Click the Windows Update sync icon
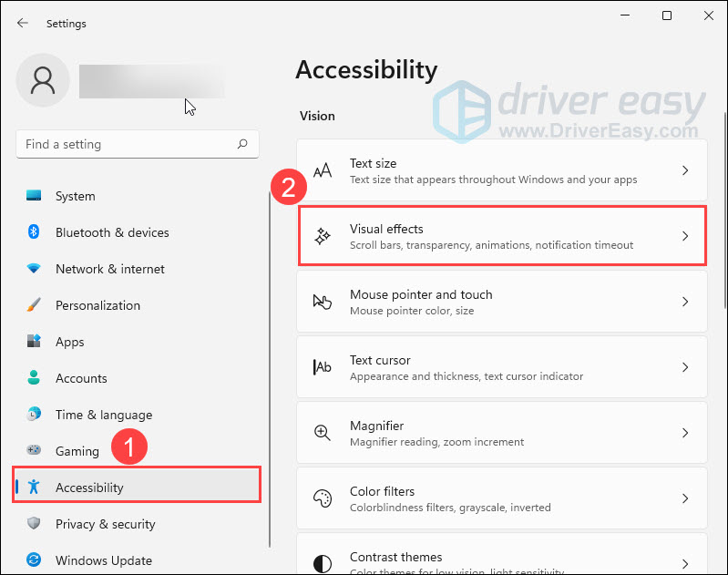728x575 pixels. click(34, 560)
